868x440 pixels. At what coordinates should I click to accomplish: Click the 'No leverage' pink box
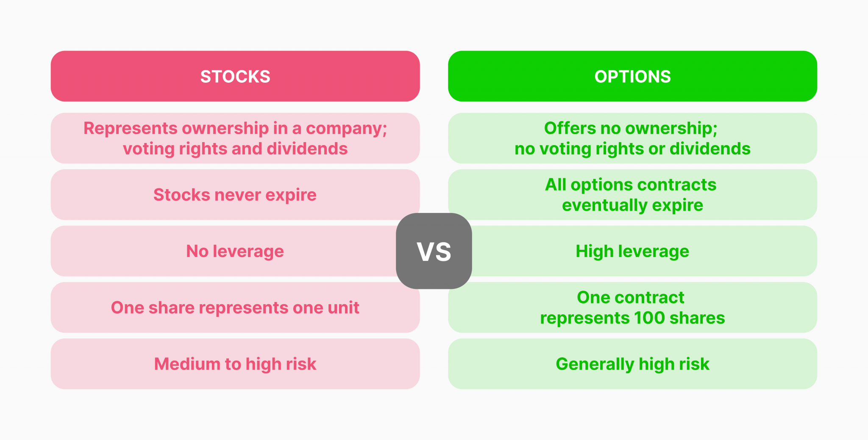tap(235, 251)
